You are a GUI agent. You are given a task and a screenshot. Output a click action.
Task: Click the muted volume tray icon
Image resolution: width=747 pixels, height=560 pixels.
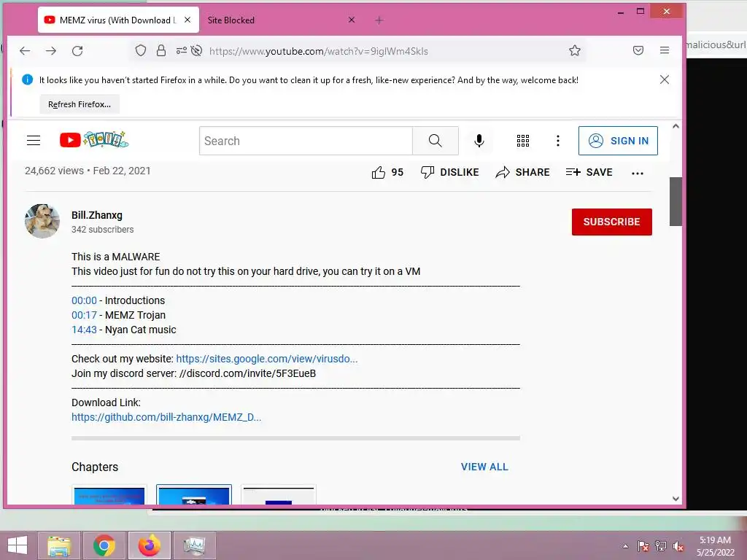coord(678,546)
